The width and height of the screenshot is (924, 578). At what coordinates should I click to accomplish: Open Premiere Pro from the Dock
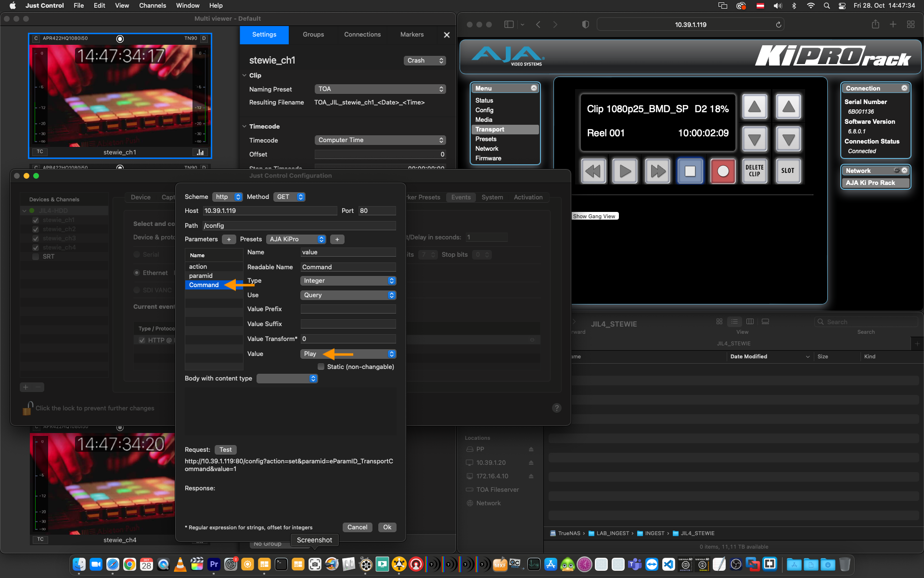[x=214, y=564]
